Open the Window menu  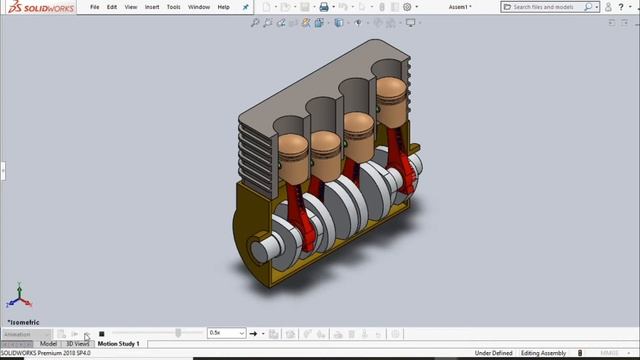point(199,7)
